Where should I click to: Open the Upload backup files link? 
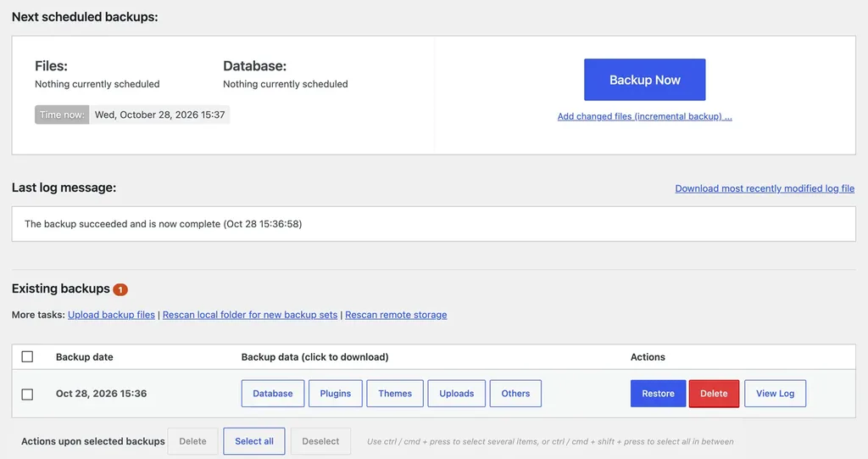111,315
